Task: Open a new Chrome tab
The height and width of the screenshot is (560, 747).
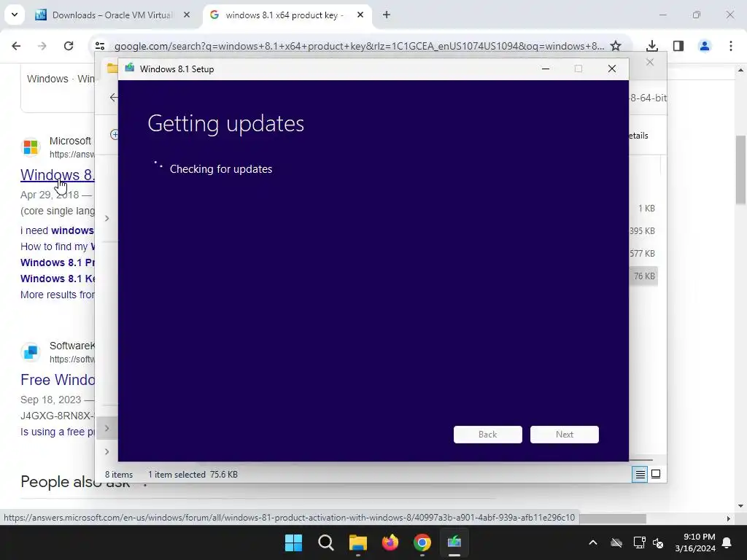Action: [x=387, y=15]
